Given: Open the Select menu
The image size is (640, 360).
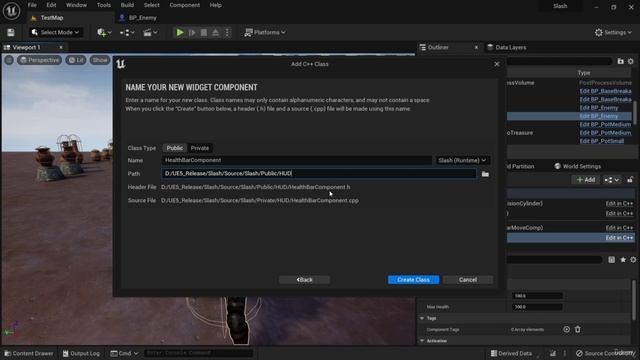Looking at the screenshot, I should [151, 5].
